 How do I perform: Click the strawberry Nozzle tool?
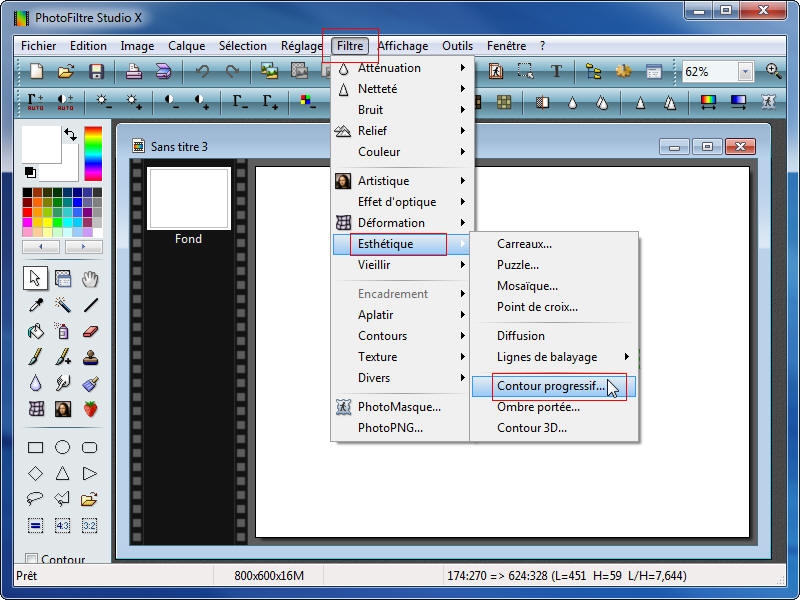[90, 409]
